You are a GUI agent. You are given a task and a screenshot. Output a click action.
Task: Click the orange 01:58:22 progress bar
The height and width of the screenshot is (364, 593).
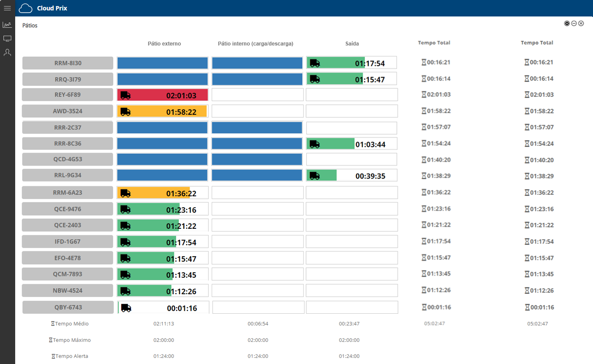pos(162,111)
